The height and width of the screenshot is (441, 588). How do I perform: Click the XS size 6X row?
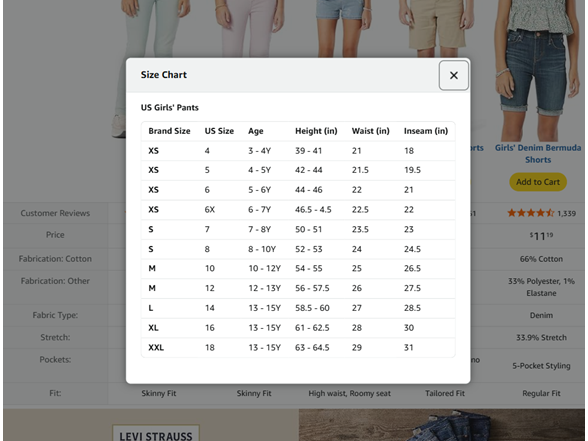coord(298,209)
